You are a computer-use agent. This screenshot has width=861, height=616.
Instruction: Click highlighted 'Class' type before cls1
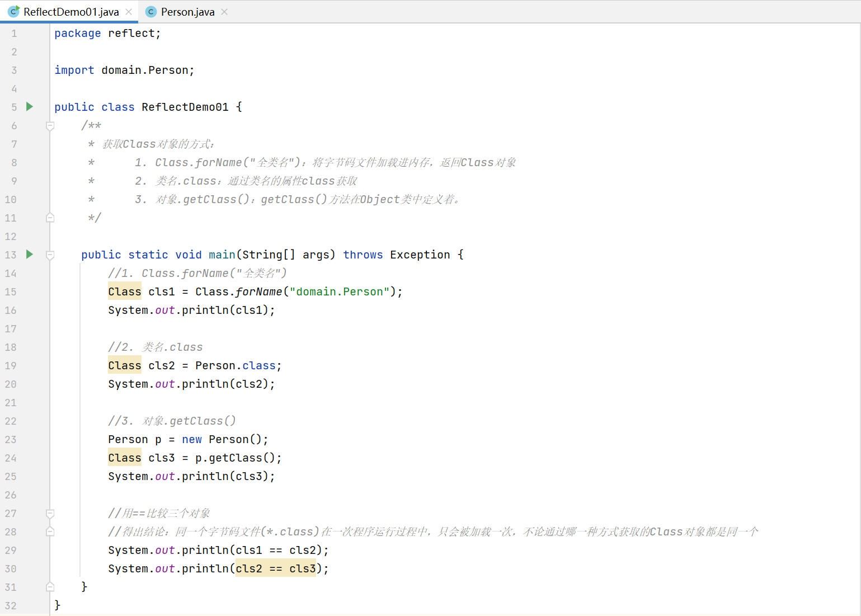point(125,292)
